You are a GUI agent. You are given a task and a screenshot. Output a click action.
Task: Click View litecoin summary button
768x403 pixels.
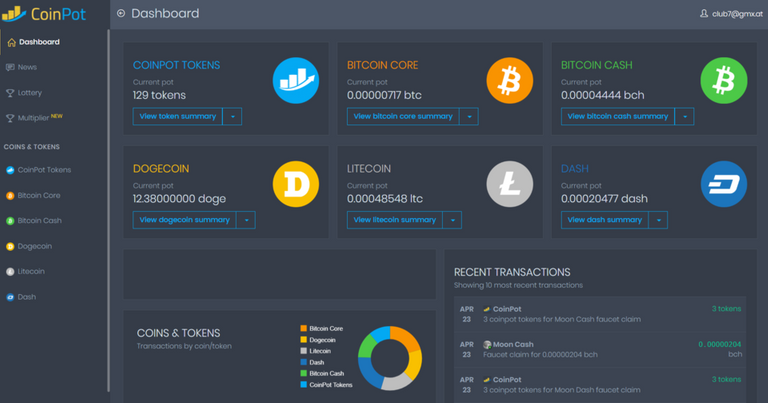tap(395, 220)
